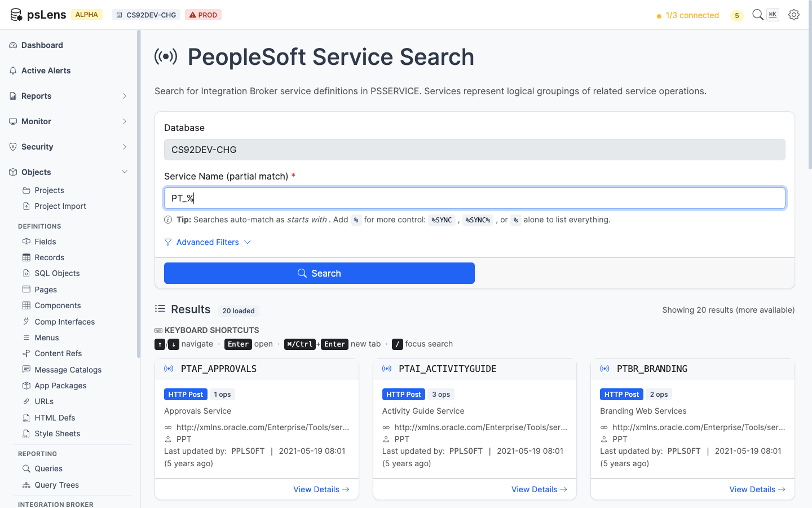Click the ALPHA badge

coord(87,15)
